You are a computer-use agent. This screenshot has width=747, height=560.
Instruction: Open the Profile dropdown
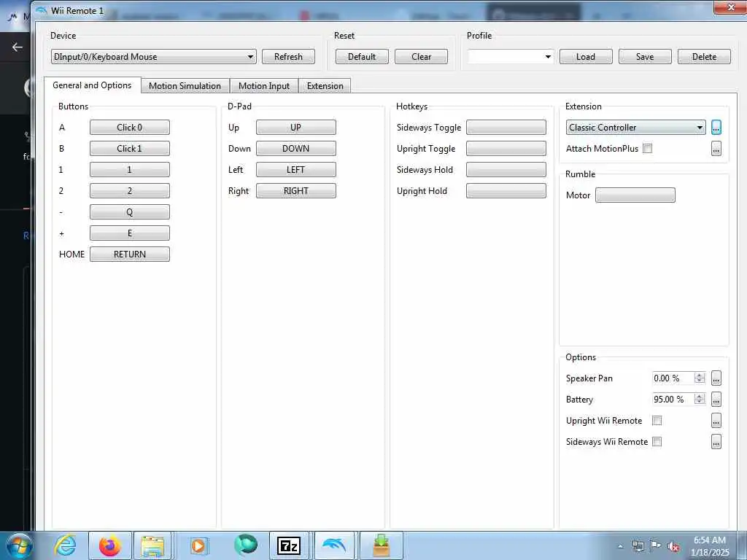[510, 57]
